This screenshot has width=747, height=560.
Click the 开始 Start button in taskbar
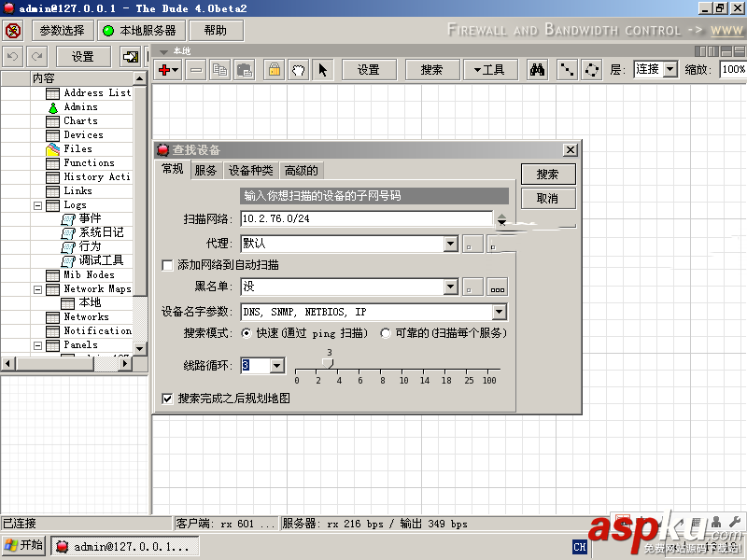coord(23,545)
